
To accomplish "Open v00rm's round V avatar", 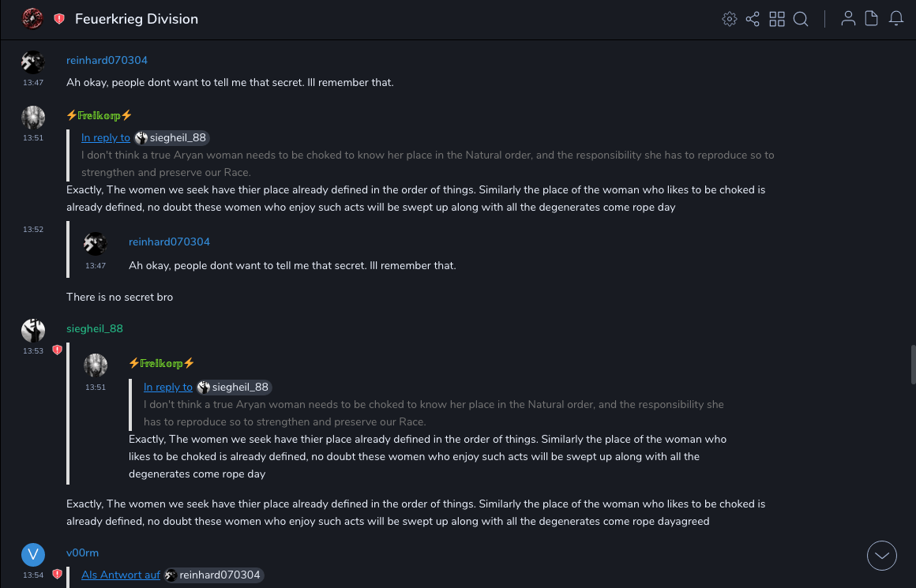I will [x=33, y=555].
